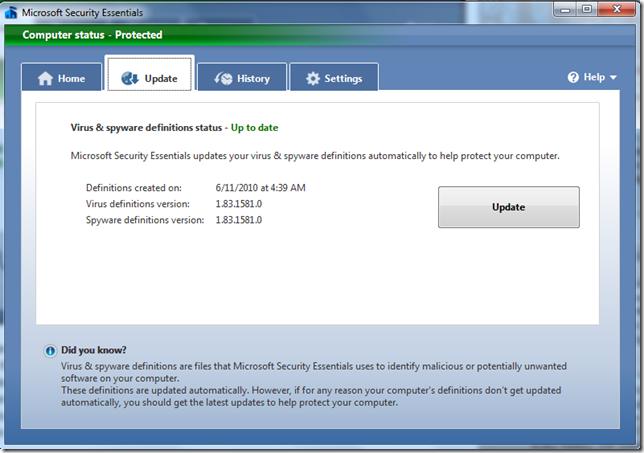Click 'Definitions created on:' label
This screenshot has width=644, height=453.
(x=133, y=188)
